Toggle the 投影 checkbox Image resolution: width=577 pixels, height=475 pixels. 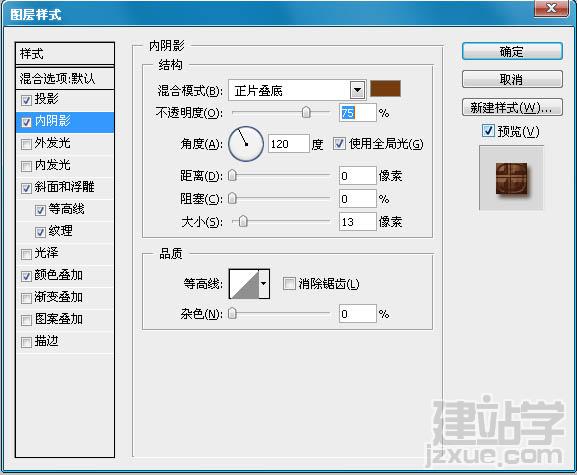pos(26,100)
